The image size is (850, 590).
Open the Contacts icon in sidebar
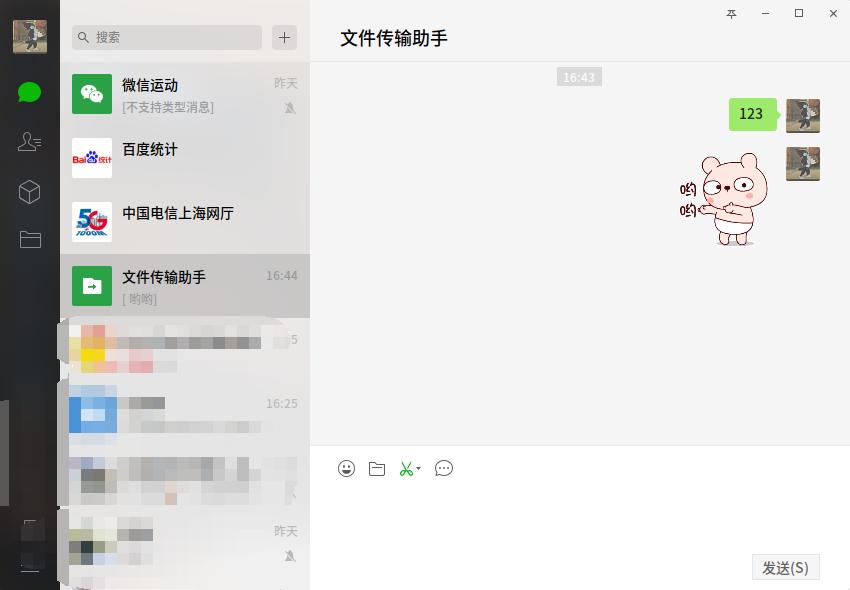[29, 142]
